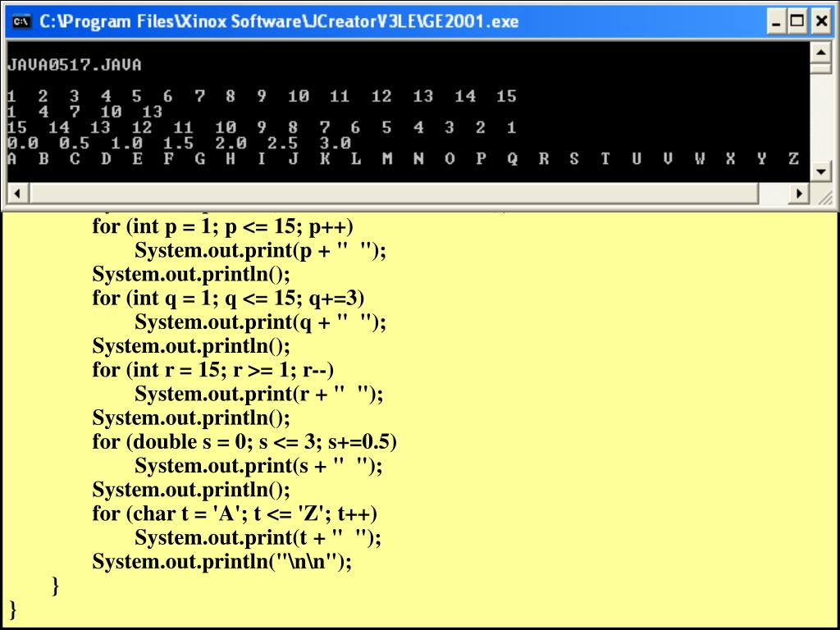Click the horizontal scrollbar thumb
This screenshot has width=840, height=630.
click(x=394, y=193)
